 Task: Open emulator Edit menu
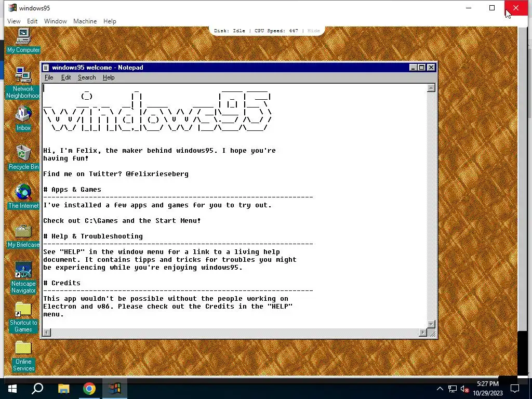click(32, 21)
